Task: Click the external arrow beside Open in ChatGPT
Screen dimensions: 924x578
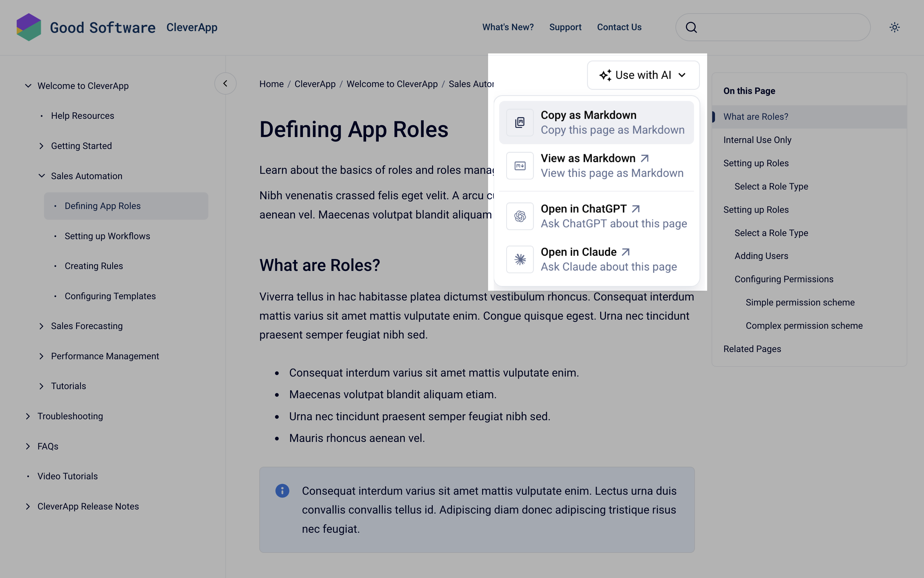Action: click(x=636, y=209)
